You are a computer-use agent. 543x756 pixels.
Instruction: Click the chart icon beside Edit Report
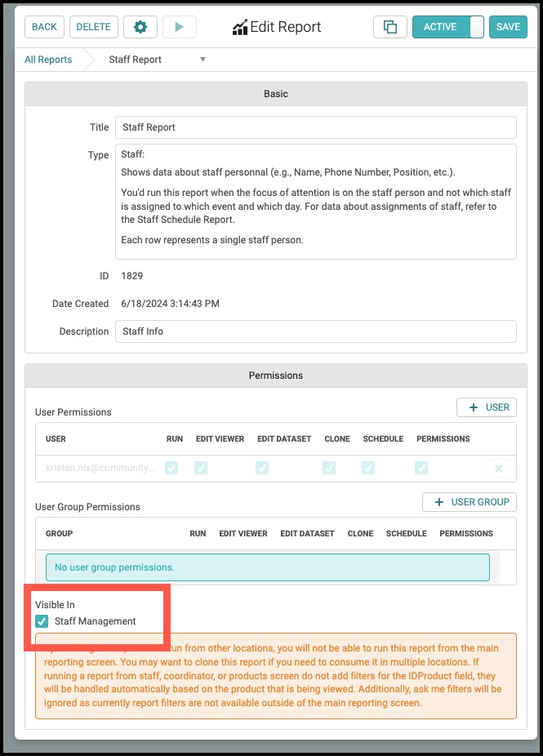click(240, 28)
